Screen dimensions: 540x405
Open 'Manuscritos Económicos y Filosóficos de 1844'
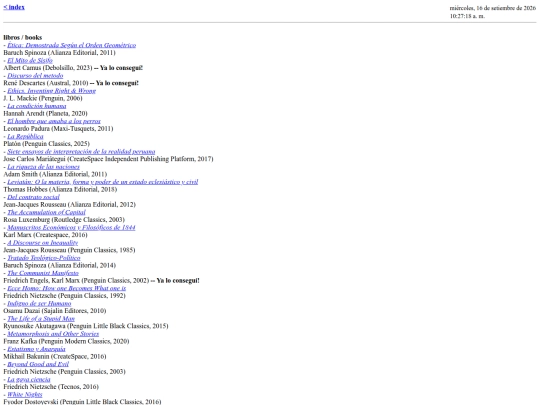point(71,227)
